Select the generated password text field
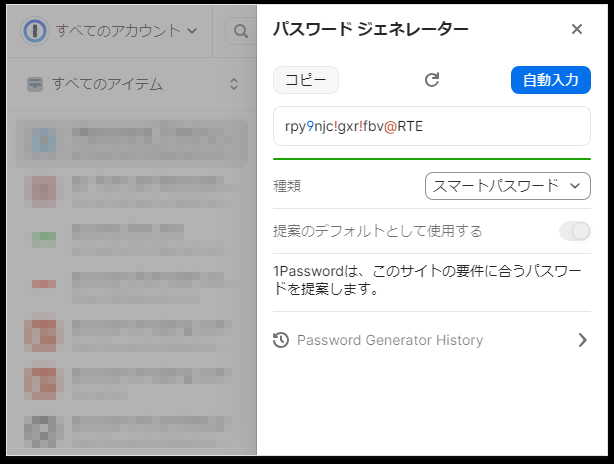Screen dimensions: 614x464 click(x=432, y=126)
